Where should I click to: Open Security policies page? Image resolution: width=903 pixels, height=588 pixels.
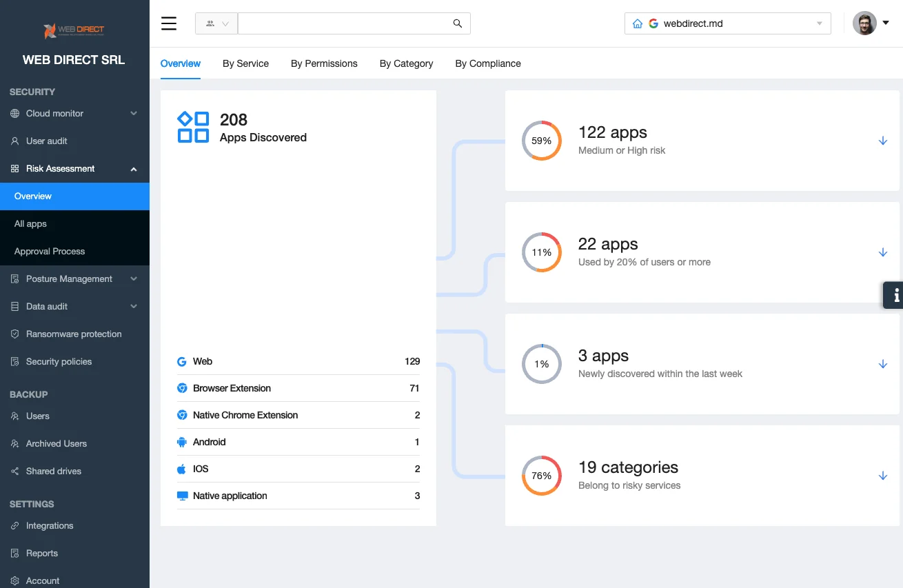click(74, 362)
